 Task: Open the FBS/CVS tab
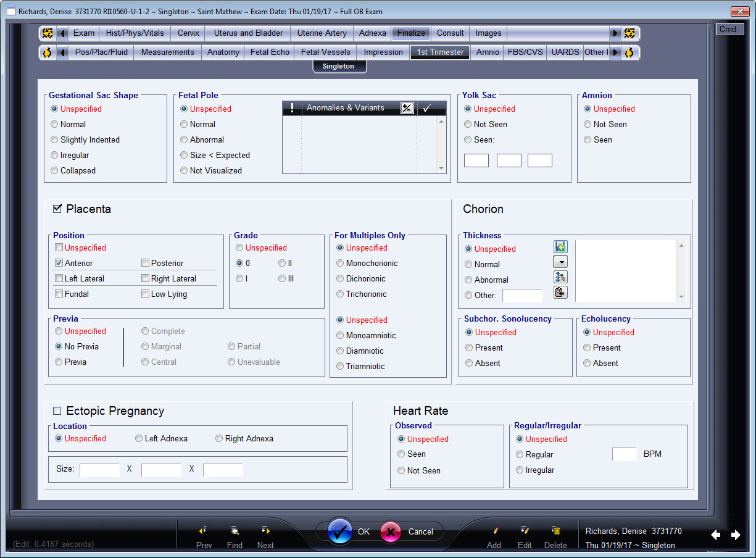[x=525, y=52]
